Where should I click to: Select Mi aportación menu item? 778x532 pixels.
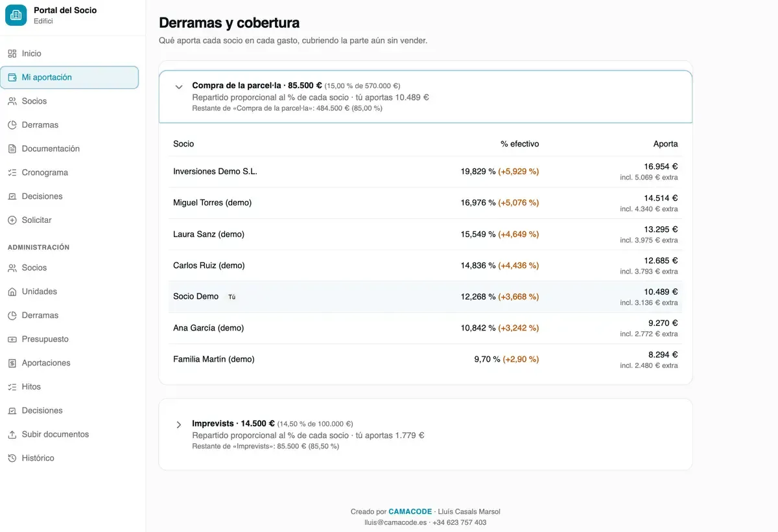coord(69,77)
